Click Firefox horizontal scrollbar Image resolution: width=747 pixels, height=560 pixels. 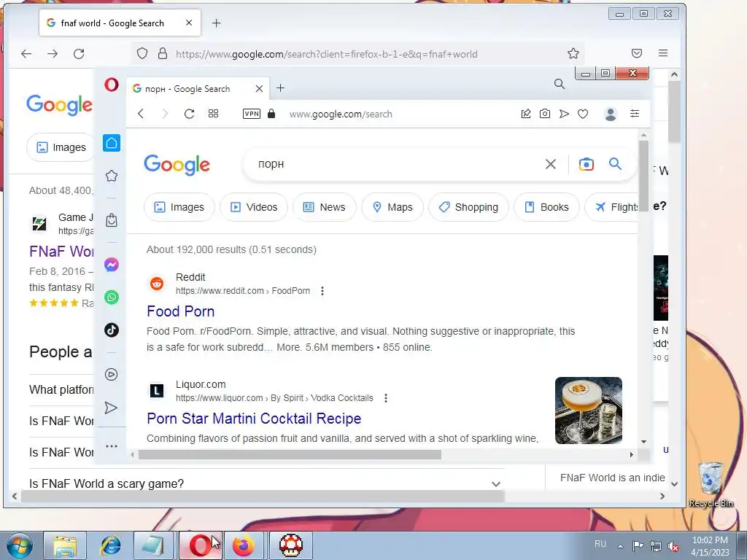click(x=263, y=496)
